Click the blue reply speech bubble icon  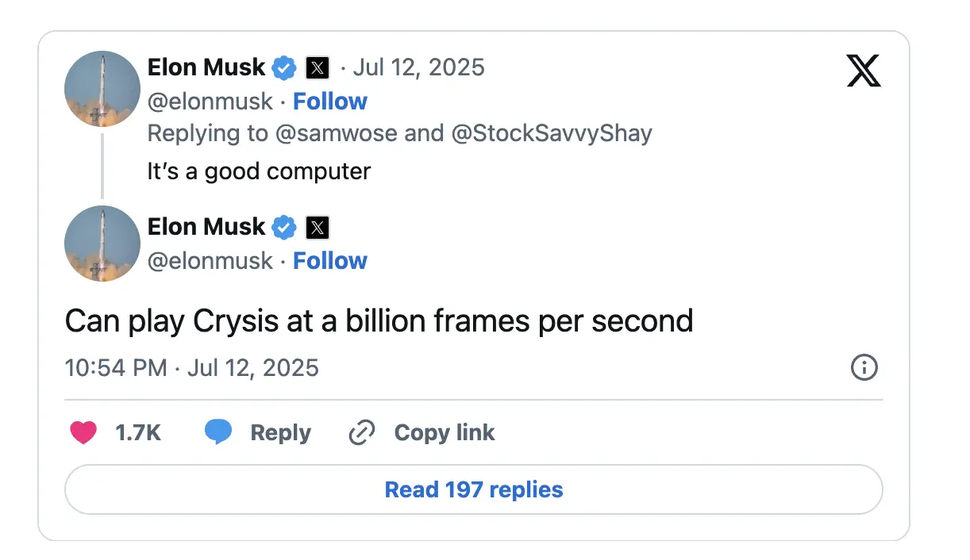click(218, 432)
